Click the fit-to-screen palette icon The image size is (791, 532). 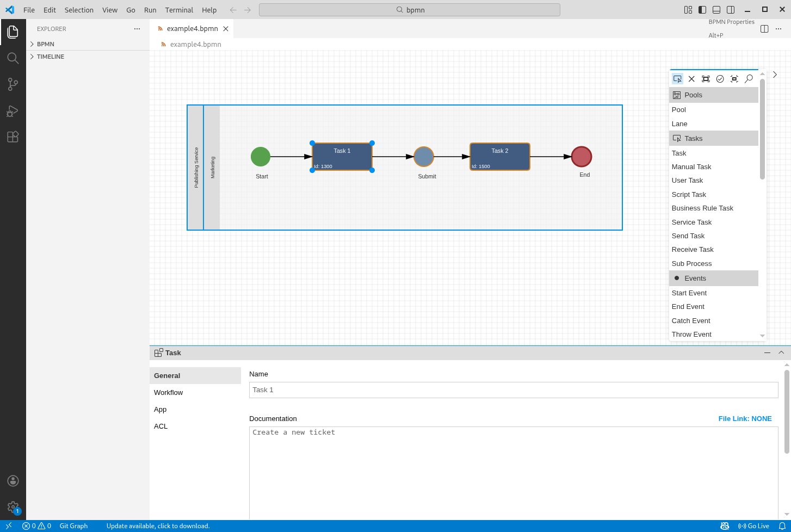(x=734, y=79)
